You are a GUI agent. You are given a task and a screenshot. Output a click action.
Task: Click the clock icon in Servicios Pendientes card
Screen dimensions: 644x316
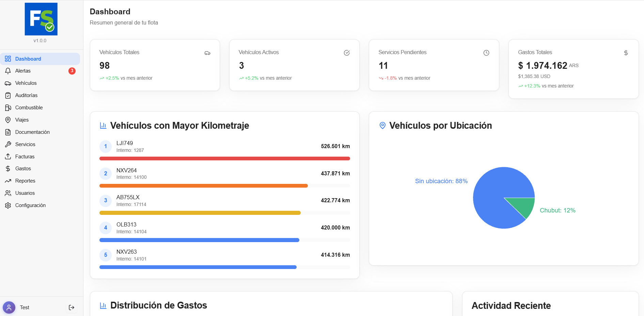486,53
